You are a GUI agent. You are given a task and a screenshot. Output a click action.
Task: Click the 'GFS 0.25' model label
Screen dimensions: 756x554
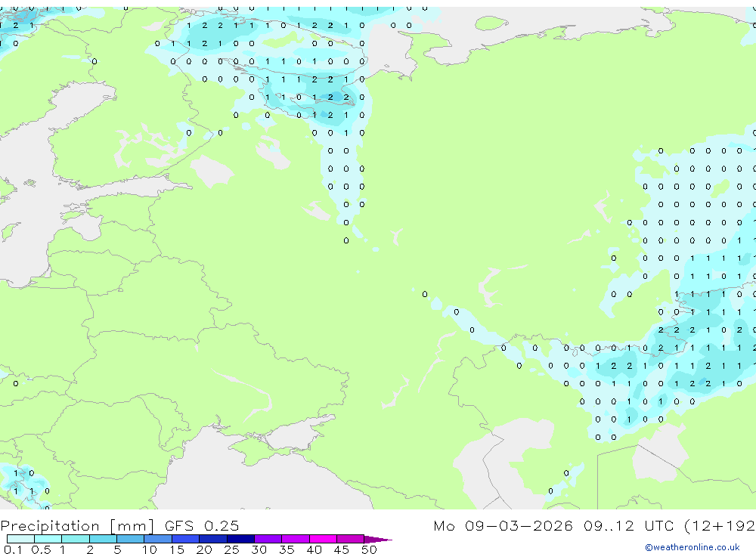[x=202, y=526]
